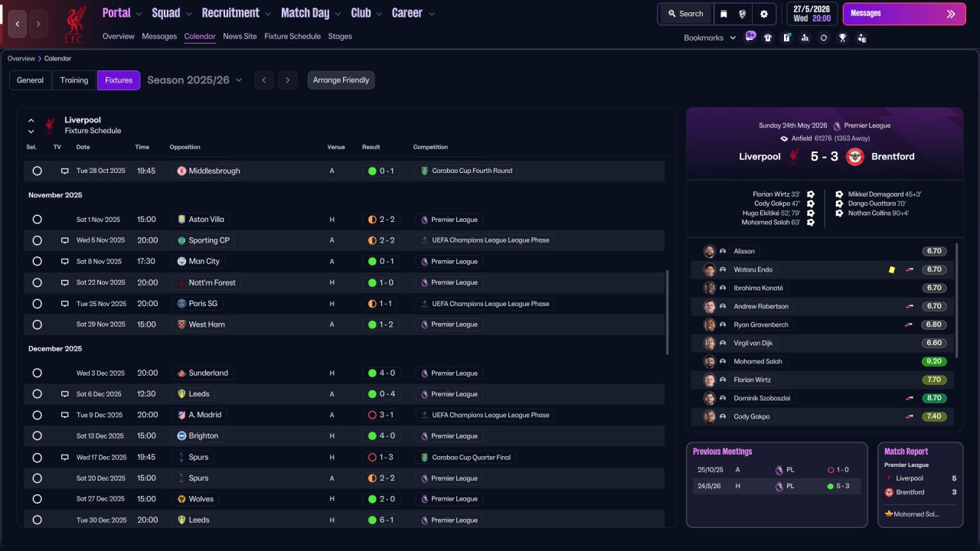
Task: Open the Fixture Schedule tab
Action: pos(292,36)
